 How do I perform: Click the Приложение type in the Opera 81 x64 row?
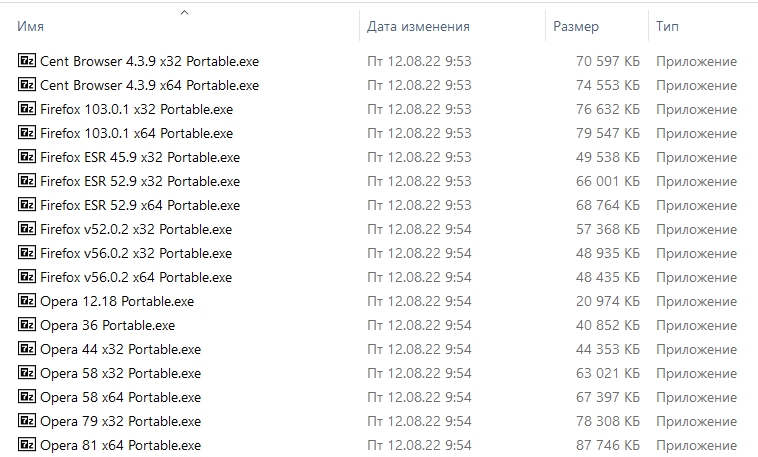(x=696, y=446)
